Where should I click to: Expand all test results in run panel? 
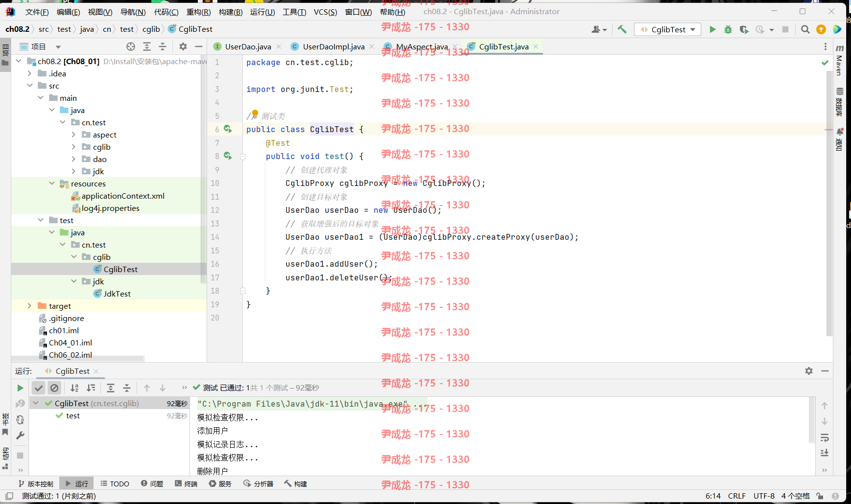111,388
